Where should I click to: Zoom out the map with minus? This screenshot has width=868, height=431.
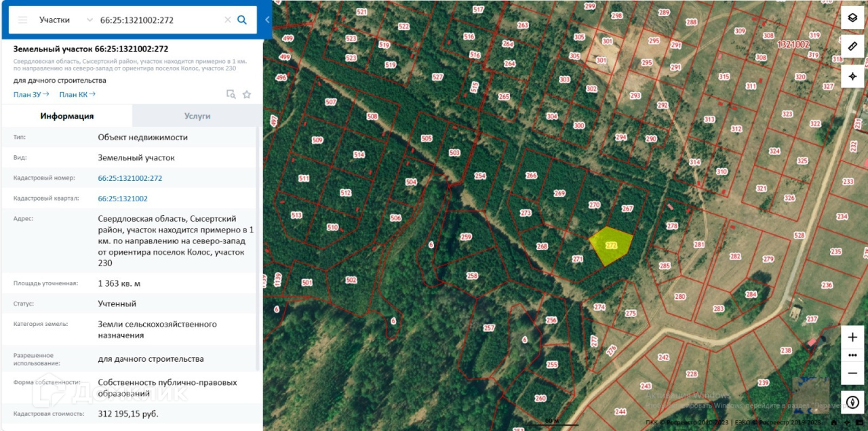(x=852, y=373)
